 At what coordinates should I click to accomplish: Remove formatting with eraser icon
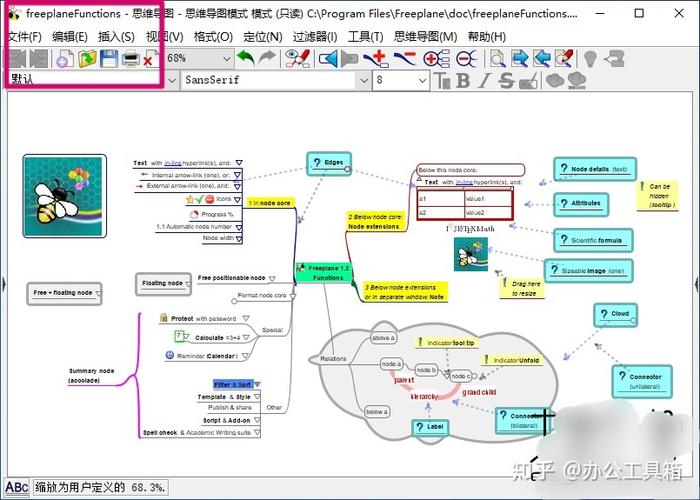[x=529, y=81]
